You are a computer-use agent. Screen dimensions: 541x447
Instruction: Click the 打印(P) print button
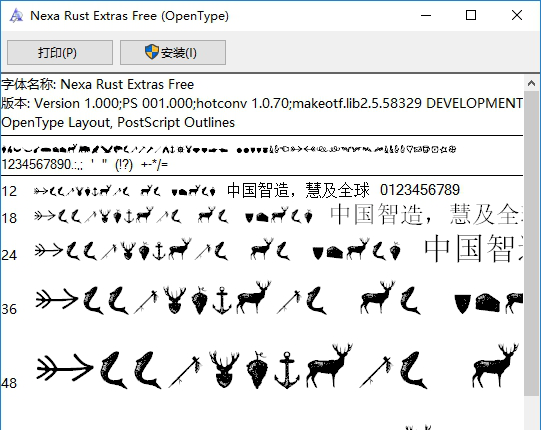pos(60,52)
